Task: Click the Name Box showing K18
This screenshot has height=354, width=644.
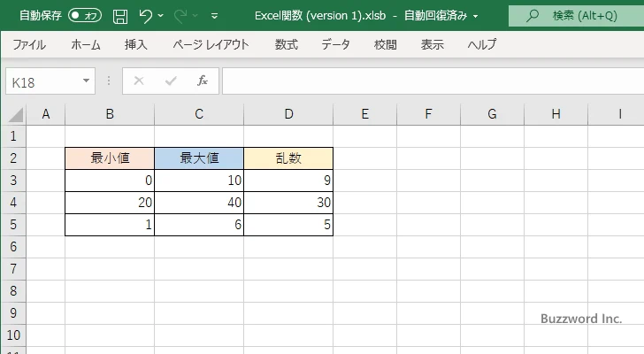Action: point(43,81)
